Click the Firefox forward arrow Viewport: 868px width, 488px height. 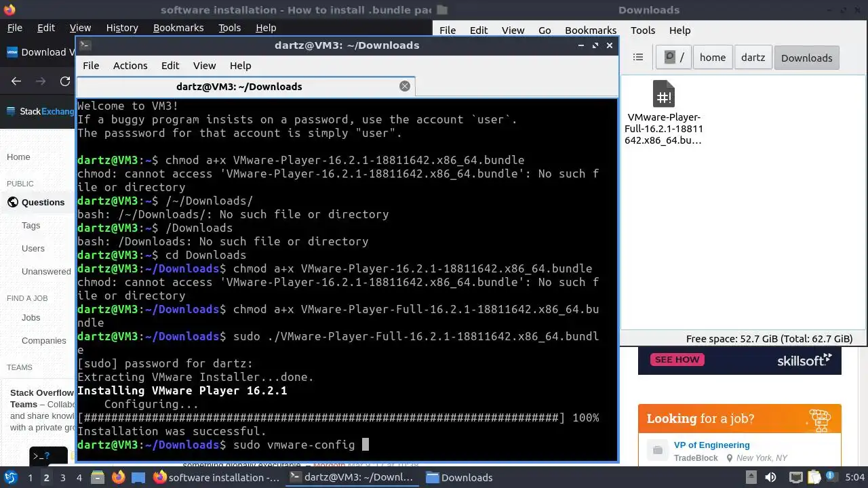pyautogui.click(x=41, y=81)
